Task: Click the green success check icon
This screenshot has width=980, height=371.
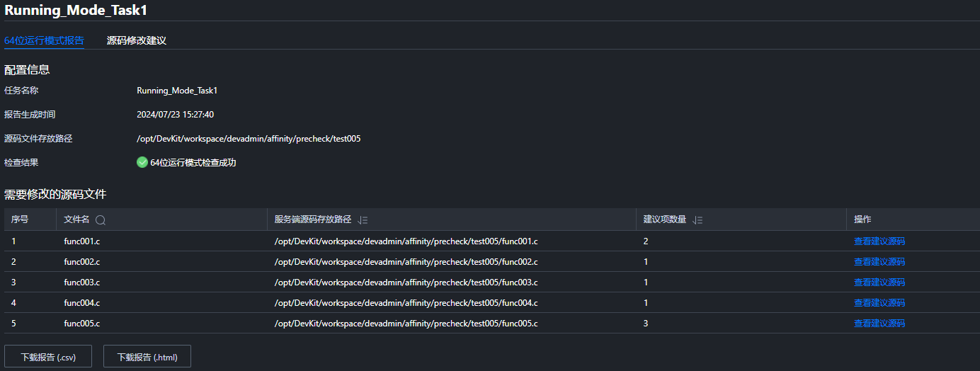Action: 142,162
